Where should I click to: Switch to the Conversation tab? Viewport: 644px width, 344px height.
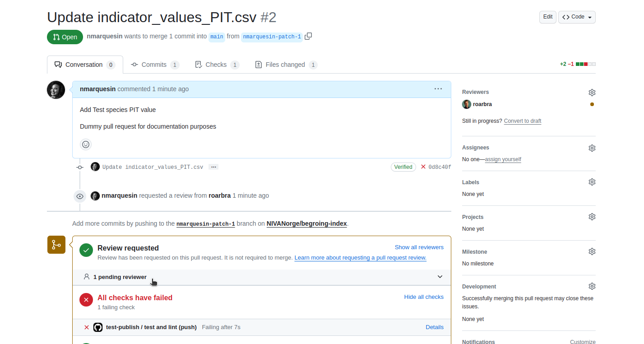click(85, 65)
